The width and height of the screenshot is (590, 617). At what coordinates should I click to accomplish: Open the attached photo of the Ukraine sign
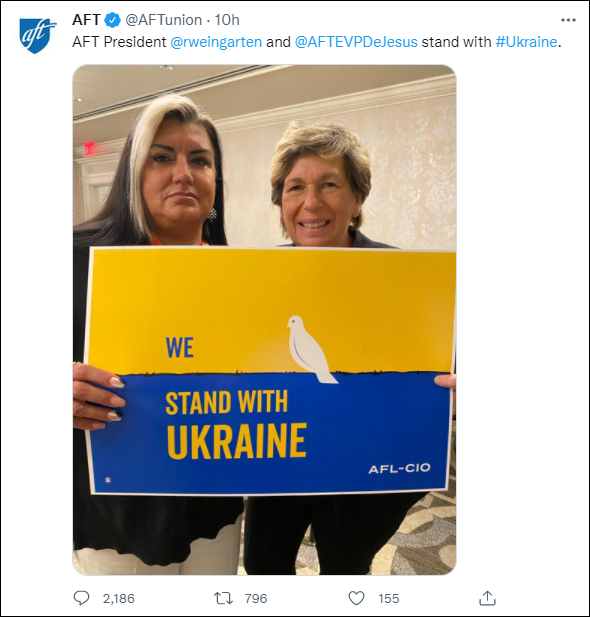click(264, 320)
